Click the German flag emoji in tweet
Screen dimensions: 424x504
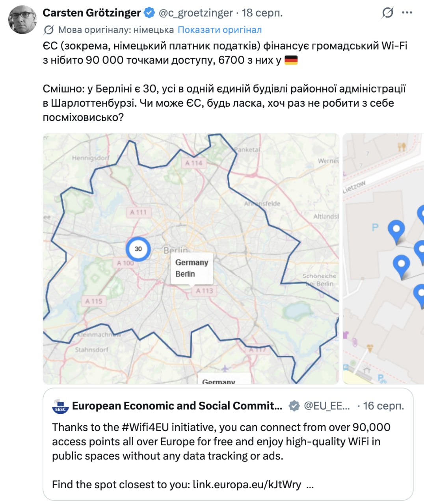[x=291, y=60]
